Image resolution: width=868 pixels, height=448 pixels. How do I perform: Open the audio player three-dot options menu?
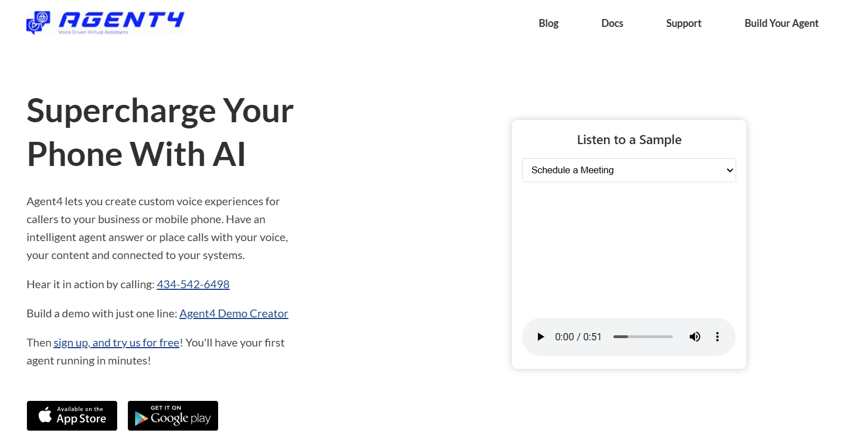(x=717, y=337)
